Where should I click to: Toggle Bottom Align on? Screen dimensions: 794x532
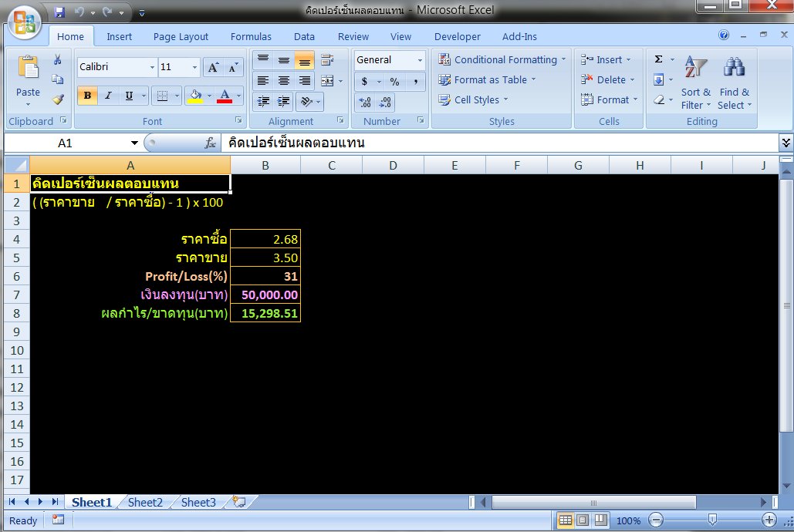click(304, 60)
